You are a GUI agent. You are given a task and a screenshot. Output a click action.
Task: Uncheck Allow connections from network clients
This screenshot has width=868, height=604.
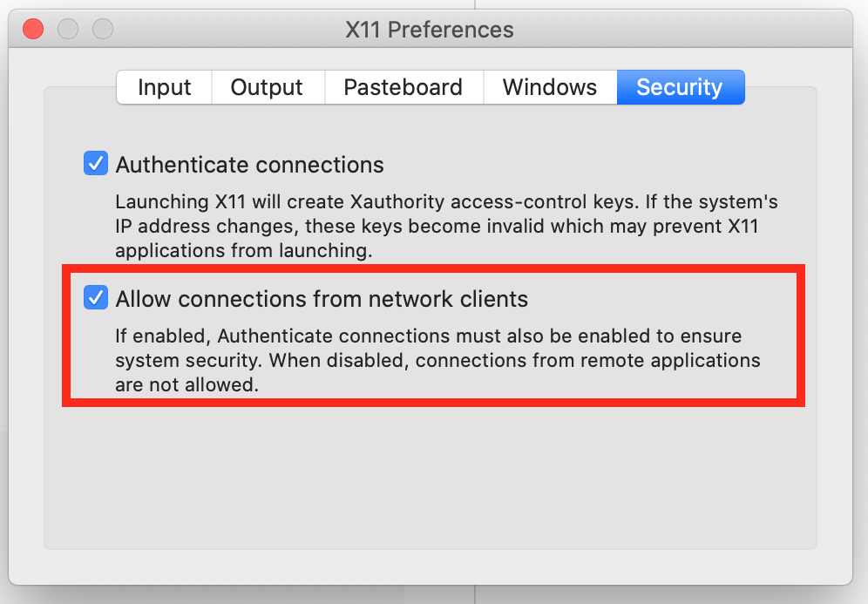click(x=95, y=298)
